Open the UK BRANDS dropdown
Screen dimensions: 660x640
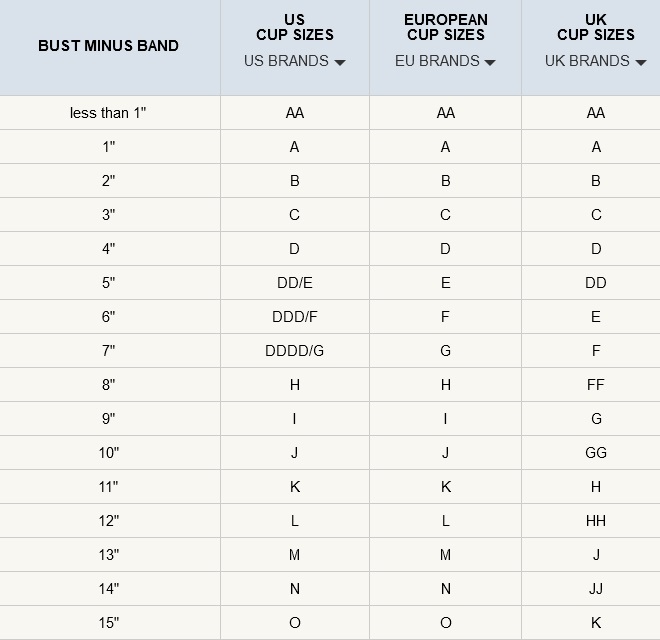pos(595,61)
